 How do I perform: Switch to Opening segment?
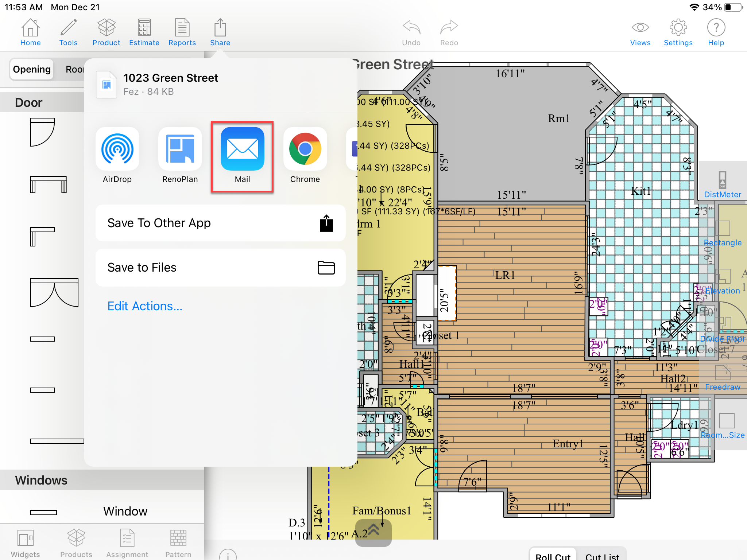click(32, 69)
